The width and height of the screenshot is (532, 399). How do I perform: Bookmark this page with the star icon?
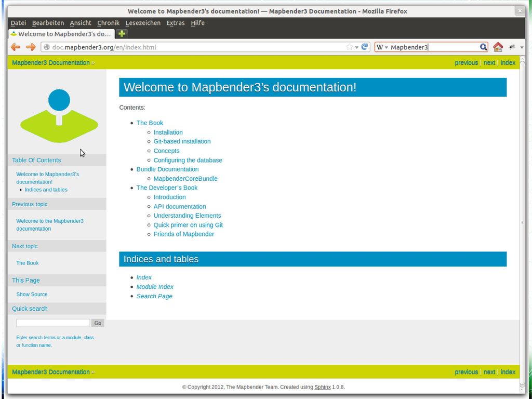point(349,47)
